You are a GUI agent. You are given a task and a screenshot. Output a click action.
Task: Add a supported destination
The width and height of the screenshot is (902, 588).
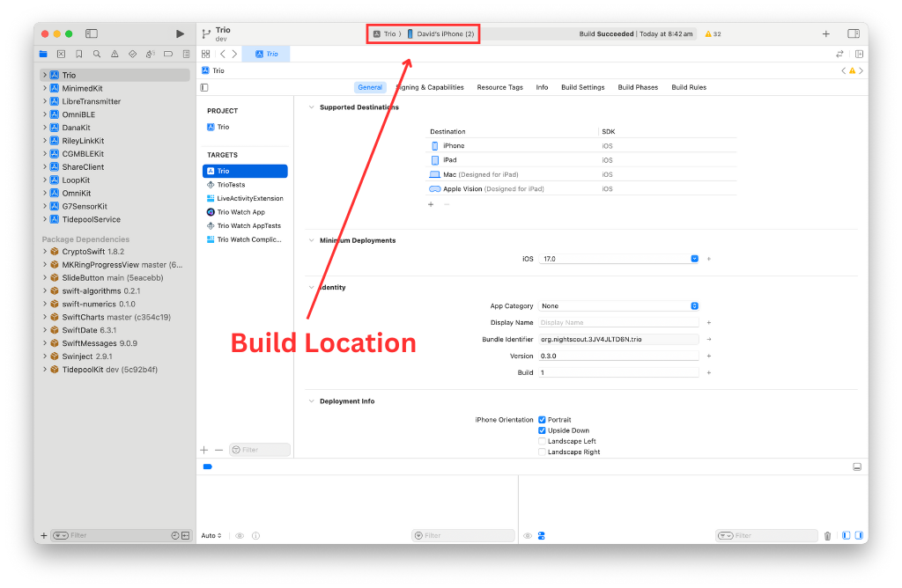tap(431, 204)
